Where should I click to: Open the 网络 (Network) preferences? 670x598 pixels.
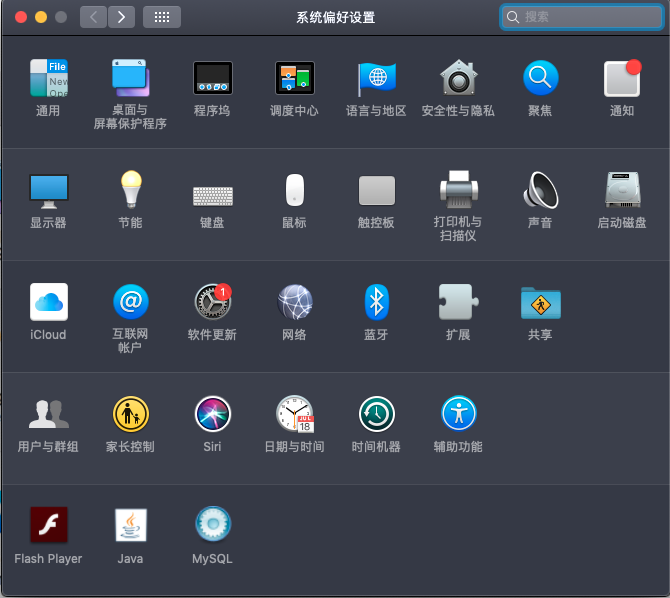(294, 302)
